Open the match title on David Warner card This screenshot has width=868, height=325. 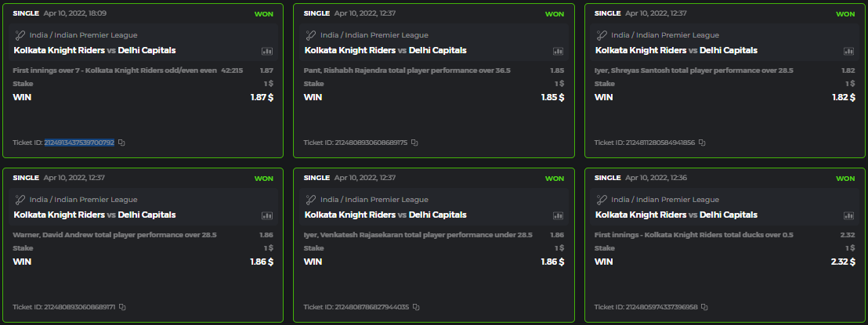94,215
